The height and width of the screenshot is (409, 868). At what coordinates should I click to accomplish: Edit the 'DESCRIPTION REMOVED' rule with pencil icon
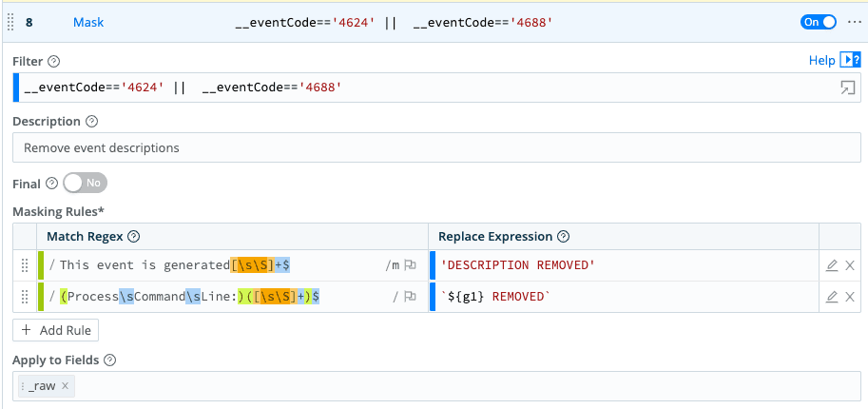point(832,265)
